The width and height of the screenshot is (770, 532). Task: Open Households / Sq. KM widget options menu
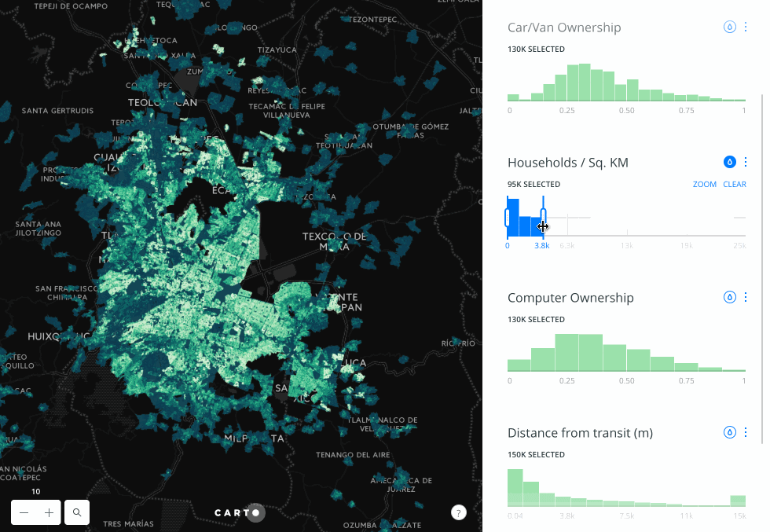point(746,162)
